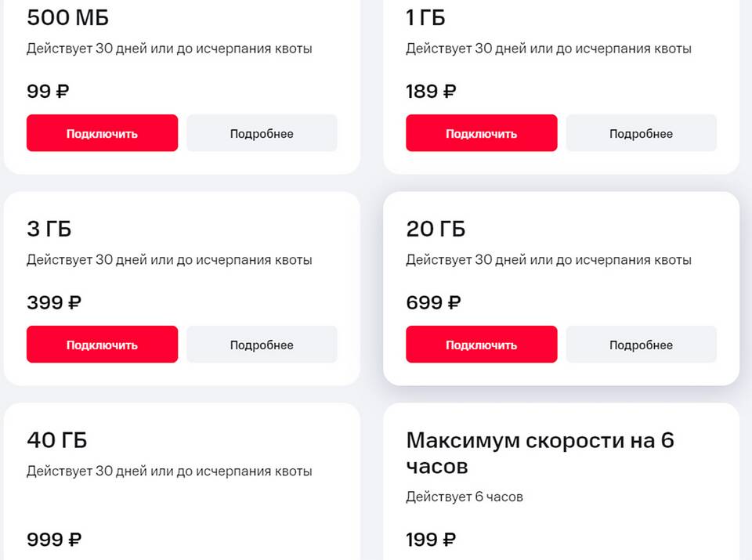
Task: Select the "40 ГБ" package title
Action: pyautogui.click(x=56, y=440)
